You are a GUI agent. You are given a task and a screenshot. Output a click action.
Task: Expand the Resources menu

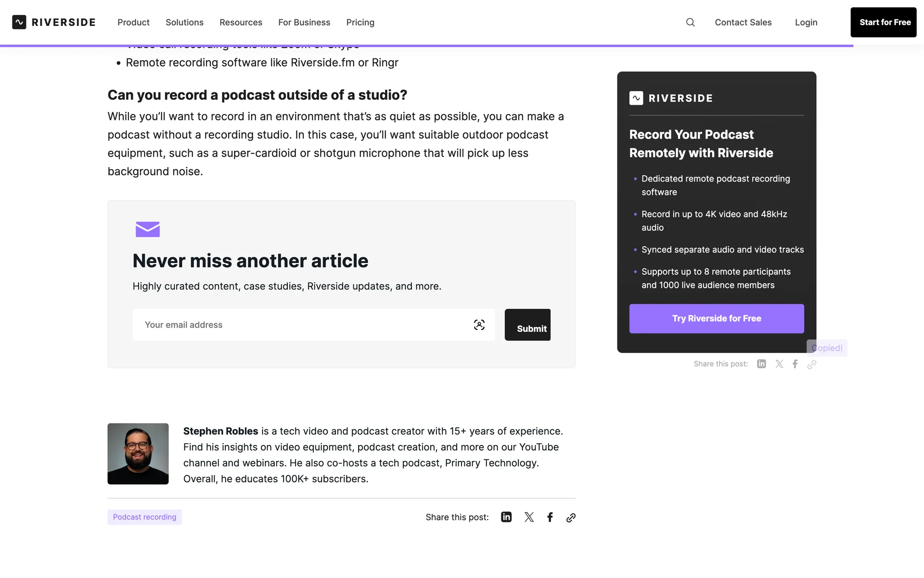pyautogui.click(x=241, y=22)
